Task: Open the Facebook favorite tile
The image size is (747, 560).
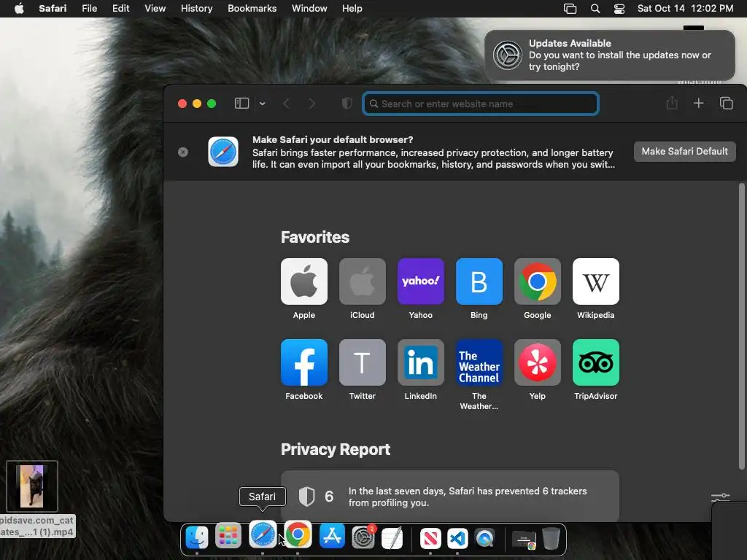Action: click(x=304, y=362)
